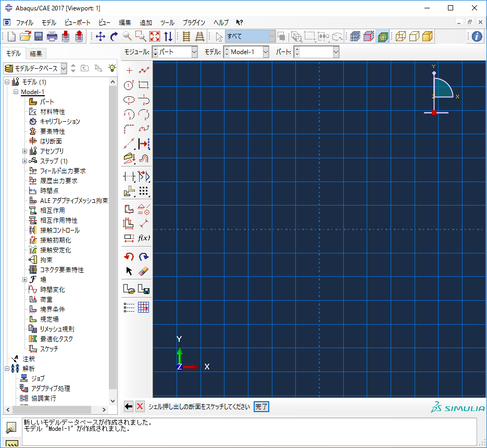Collapse the 解析 tree node
The height and width of the screenshot is (448, 487).
click(x=7, y=369)
